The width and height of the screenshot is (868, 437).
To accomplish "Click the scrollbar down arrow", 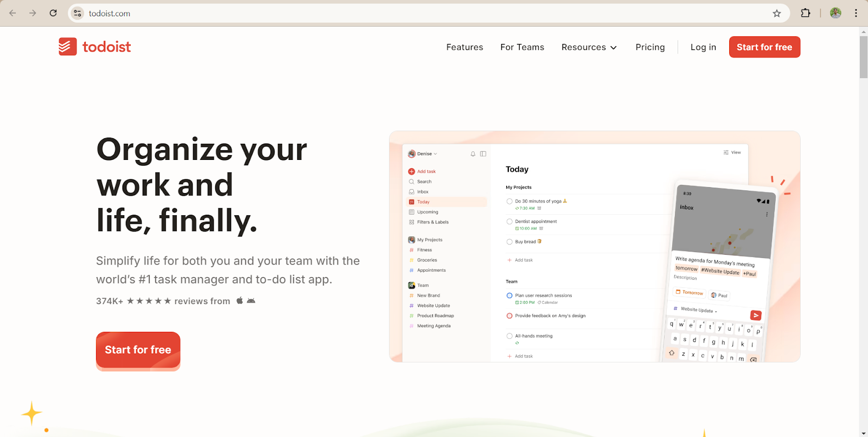I will 864,433.
